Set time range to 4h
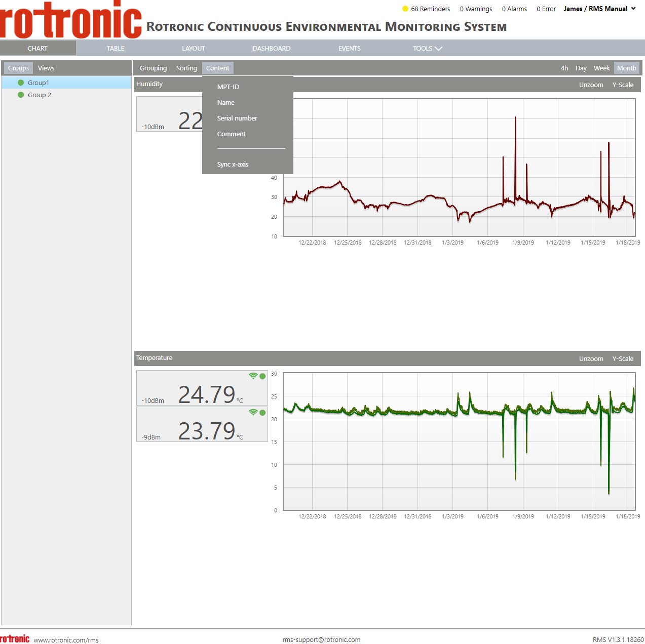Screen dimensions: 645x644 click(564, 68)
